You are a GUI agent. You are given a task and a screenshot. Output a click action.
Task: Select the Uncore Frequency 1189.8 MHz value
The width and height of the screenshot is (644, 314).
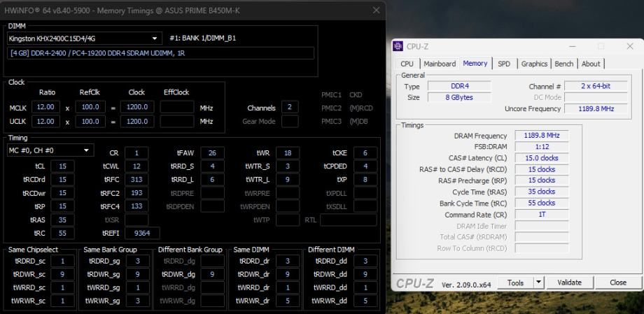pyautogui.click(x=596, y=109)
